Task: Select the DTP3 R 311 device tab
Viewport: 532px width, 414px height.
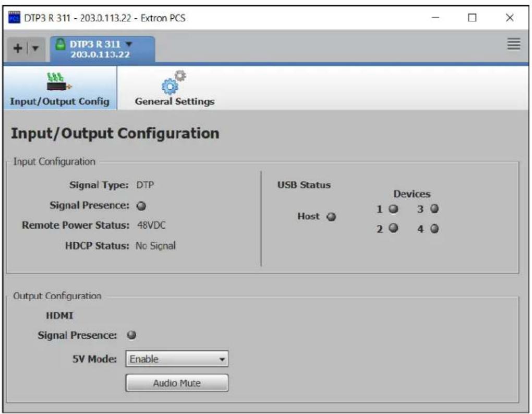Action: tap(103, 49)
